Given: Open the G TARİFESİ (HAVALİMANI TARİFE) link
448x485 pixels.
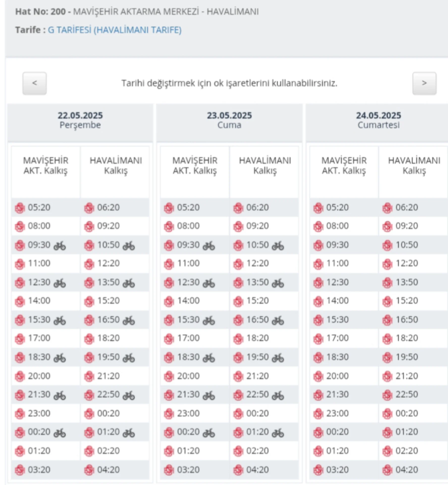Looking at the screenshot, I should (115, 30).
